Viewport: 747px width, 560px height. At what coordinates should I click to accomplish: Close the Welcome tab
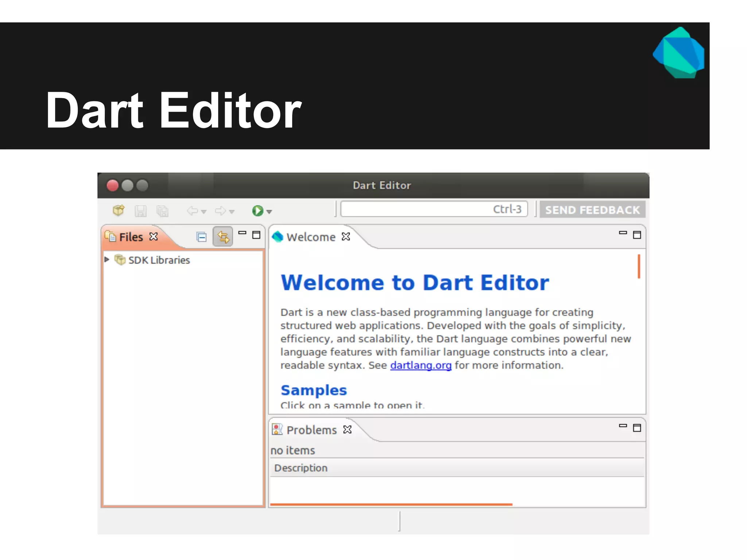coord(346,237)
